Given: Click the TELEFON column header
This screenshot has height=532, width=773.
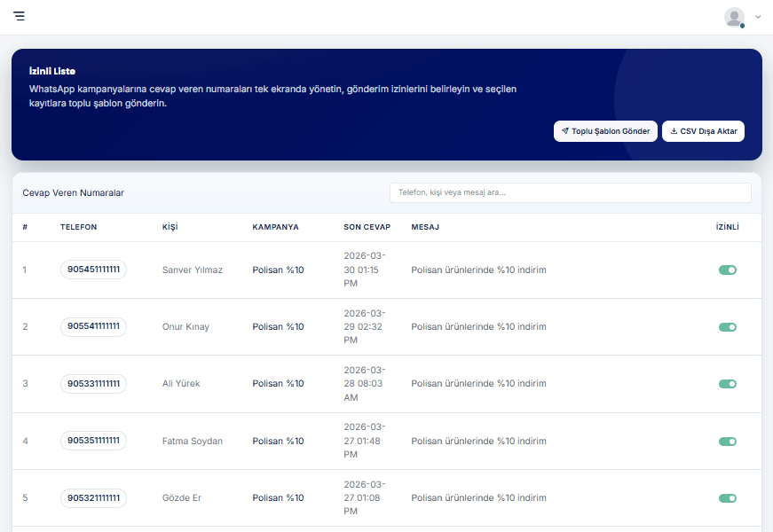Looking at the screenshot, I should (78, 227).
